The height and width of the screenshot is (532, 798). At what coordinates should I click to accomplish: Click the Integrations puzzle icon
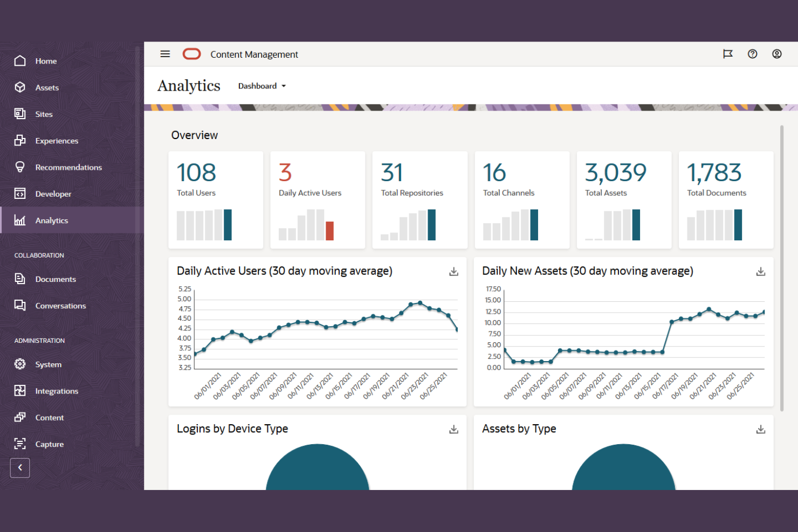[20, 391]
